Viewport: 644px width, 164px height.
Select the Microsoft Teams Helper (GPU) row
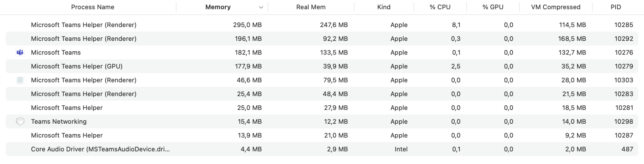[77, 66]
